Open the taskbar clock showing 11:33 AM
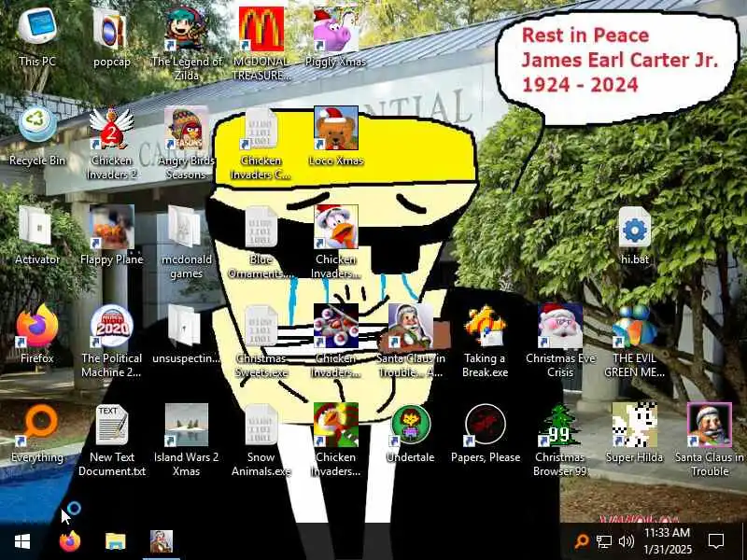This screenshot has height=560, width=747. pos(667,541)
